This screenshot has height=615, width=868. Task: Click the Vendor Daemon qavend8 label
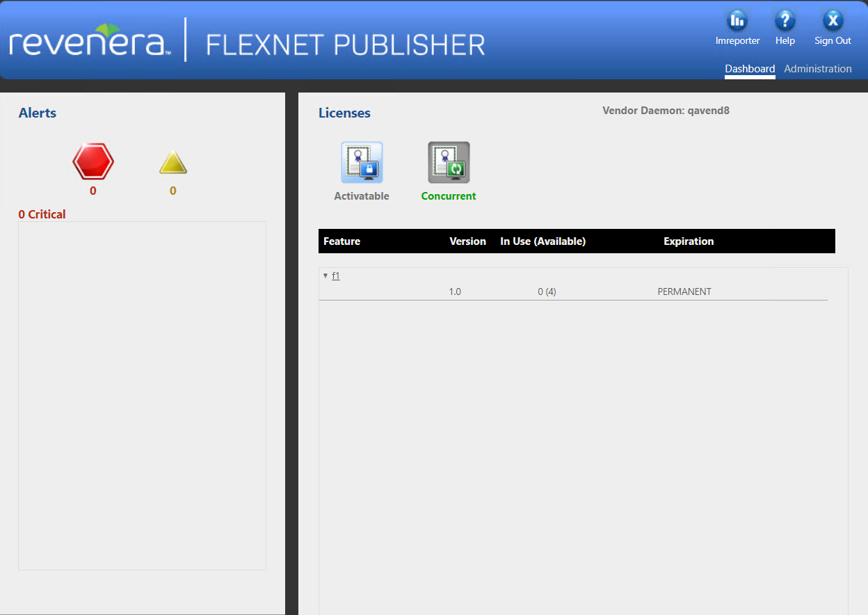(666, 110)
